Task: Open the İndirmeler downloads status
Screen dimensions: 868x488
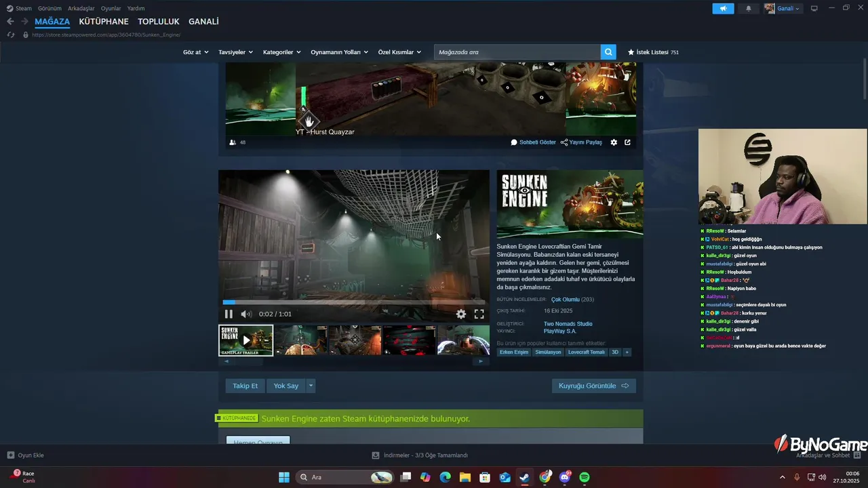Action: pyautogui.click(x=420, y=455)
